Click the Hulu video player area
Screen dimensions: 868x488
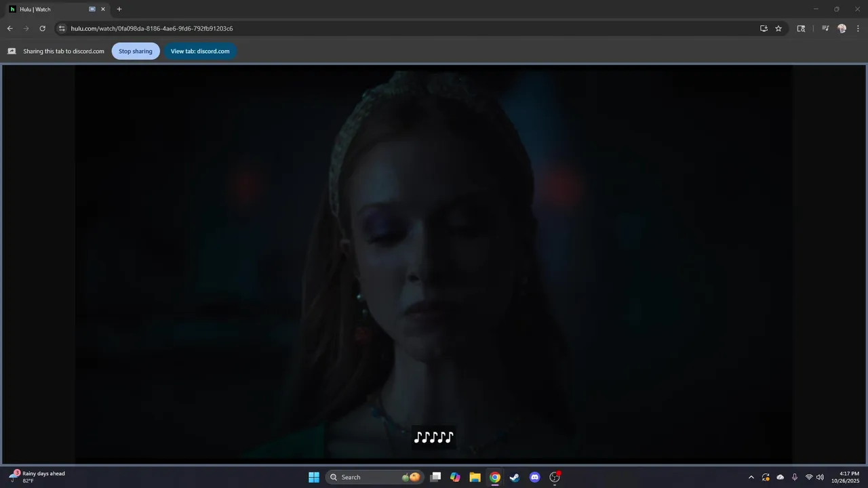click(433, 264)
